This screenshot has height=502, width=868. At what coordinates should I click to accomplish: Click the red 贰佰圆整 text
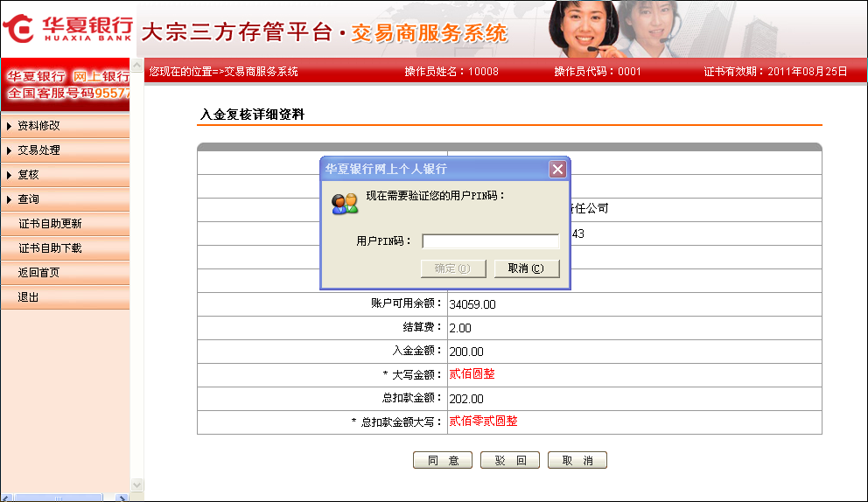[x=472, y=374]
